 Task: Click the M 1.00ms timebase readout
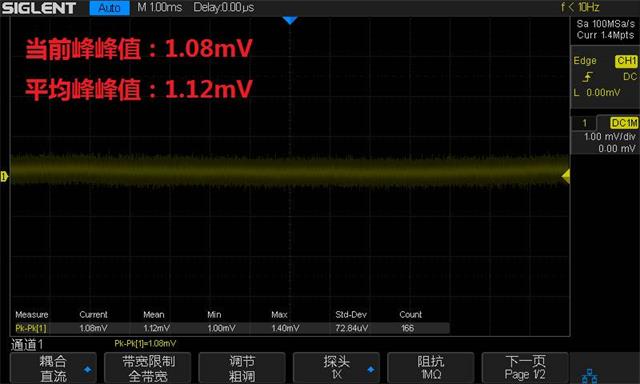click(x=160, y=7)
